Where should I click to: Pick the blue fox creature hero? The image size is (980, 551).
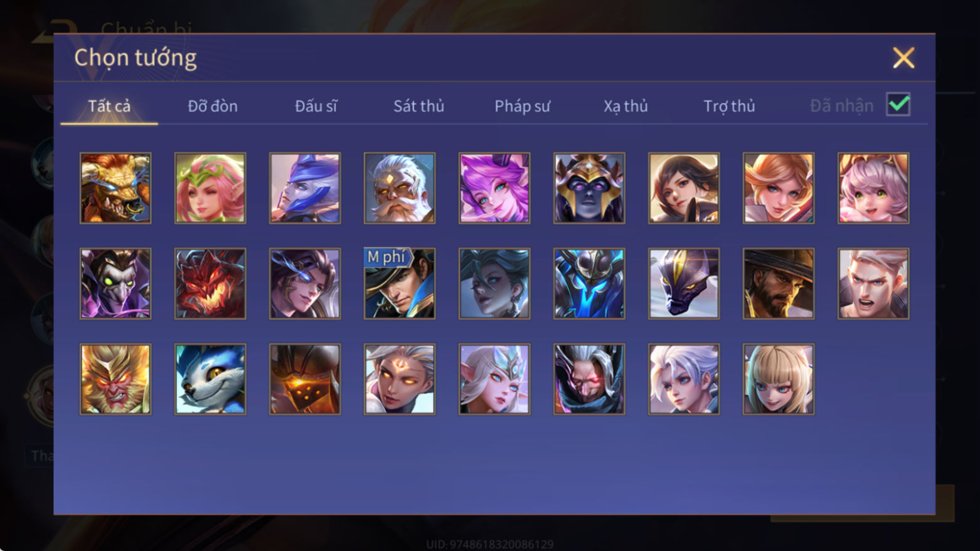(210, 379)
